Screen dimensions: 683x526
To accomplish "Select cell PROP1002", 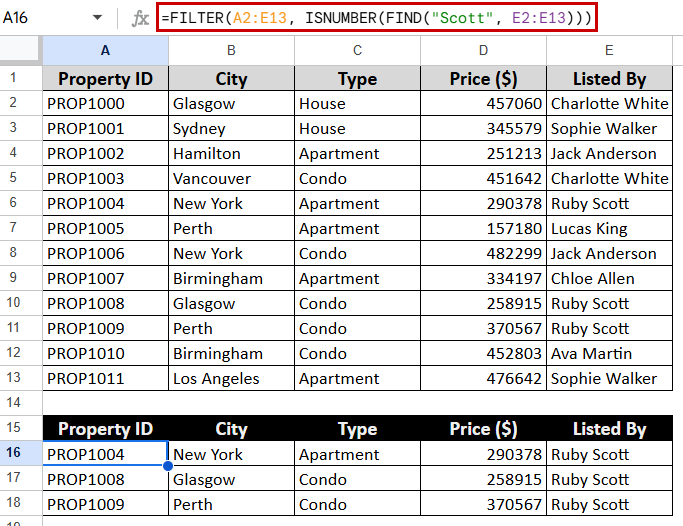I will pos(105,153).
